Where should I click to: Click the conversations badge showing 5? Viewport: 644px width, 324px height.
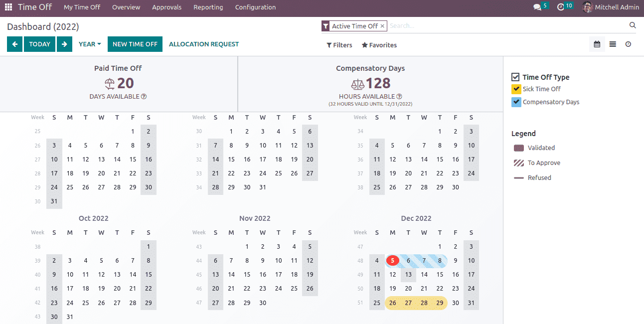click(545, 5)
